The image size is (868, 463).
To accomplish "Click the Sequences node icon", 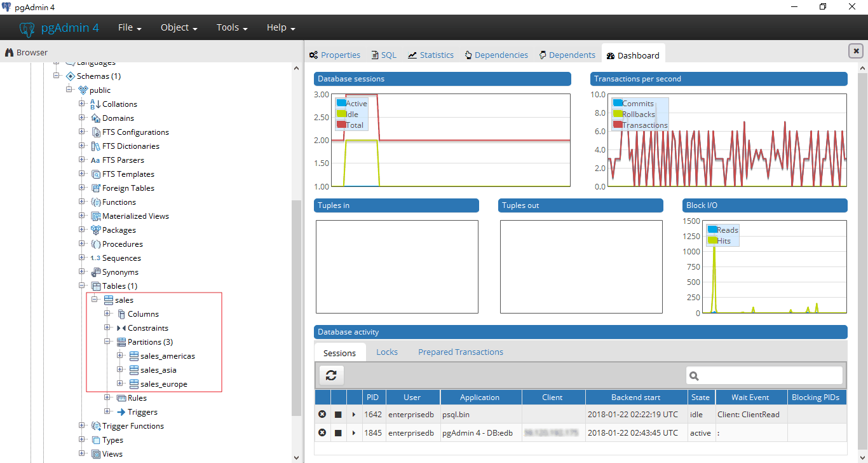I will point(95,258).
